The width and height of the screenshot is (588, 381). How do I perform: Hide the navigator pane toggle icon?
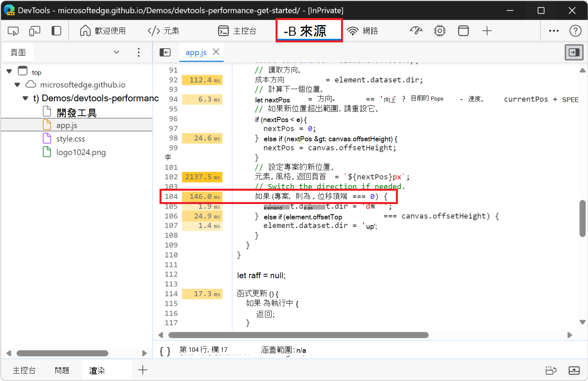click(x=165, y=53)
